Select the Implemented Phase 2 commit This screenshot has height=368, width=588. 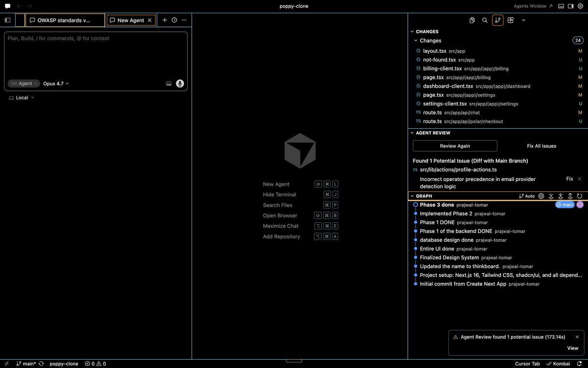click(x=497, y=213)
